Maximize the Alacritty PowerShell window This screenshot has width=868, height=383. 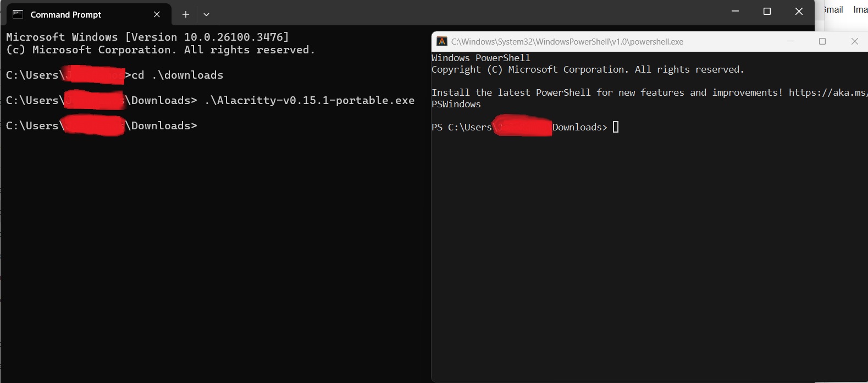[823, 41]
